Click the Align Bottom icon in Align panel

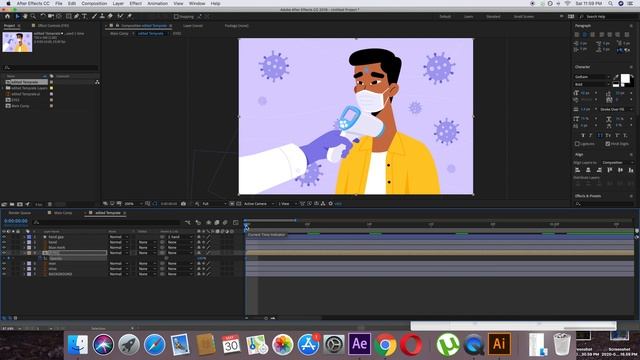[631, 170]
